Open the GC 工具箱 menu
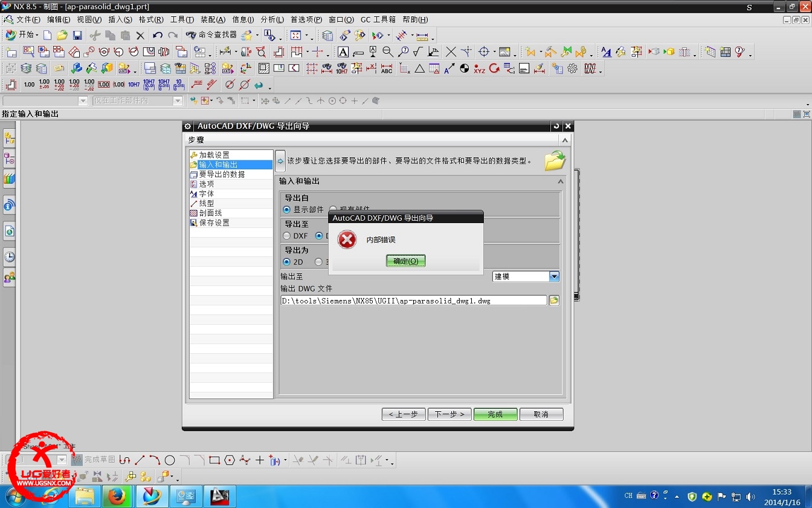This screenshot has height=508, width=812. click(378, 20)
